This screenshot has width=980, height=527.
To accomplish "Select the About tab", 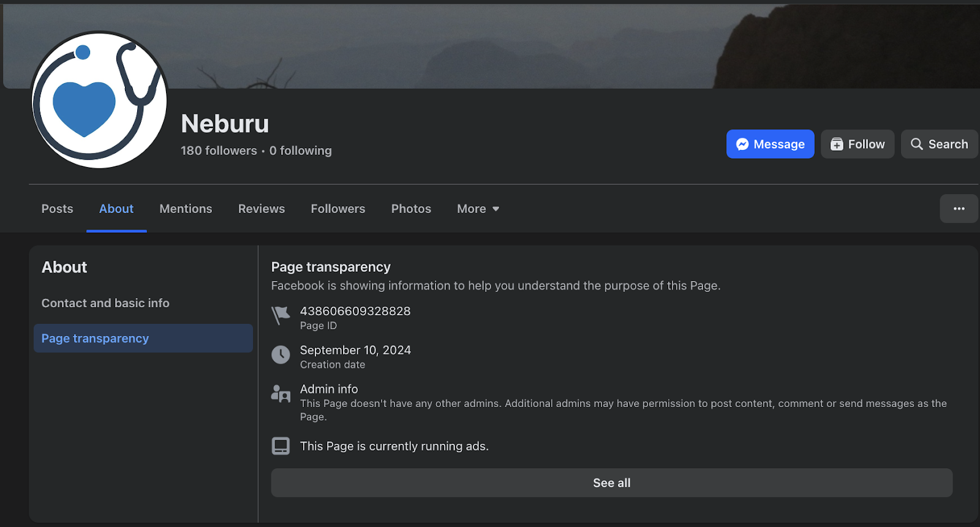I will [116, 209].
